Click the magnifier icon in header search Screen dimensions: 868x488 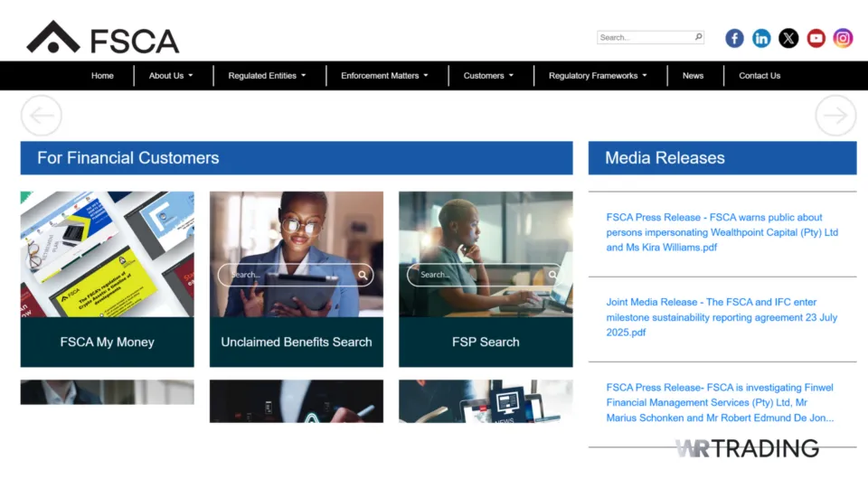click(x=698, y=38)
